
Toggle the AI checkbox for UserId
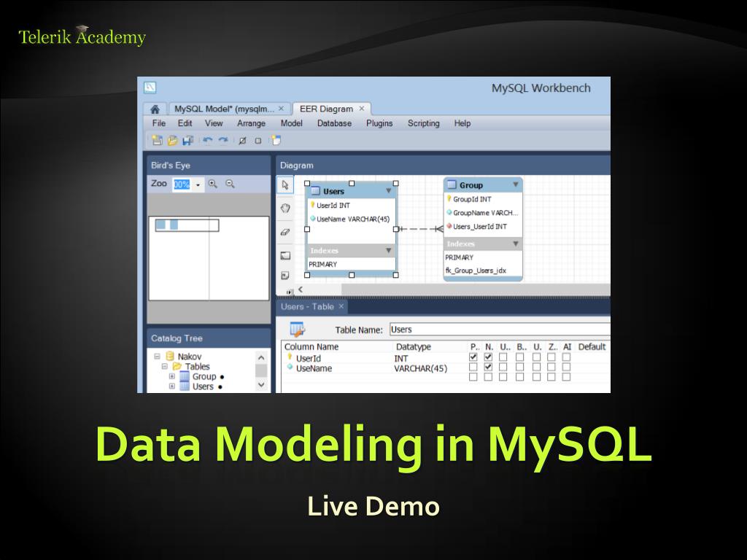tap(566, 357)
